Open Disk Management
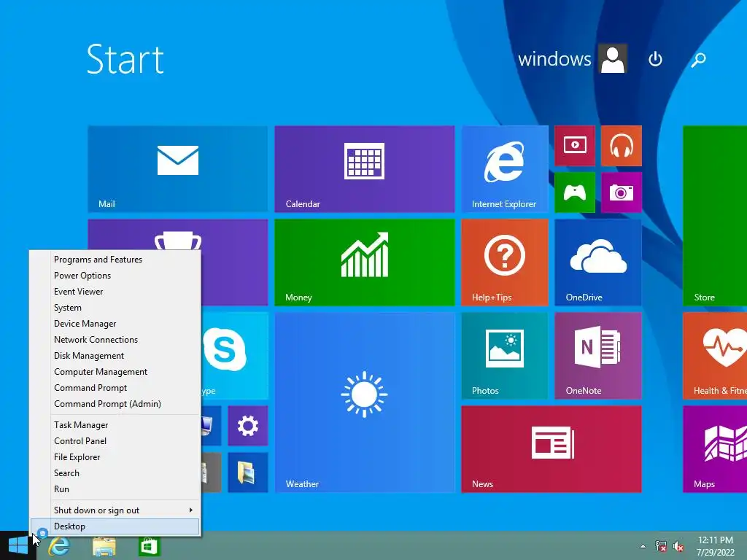The width and height of the screenshot is (747, 560). point(115,356)
